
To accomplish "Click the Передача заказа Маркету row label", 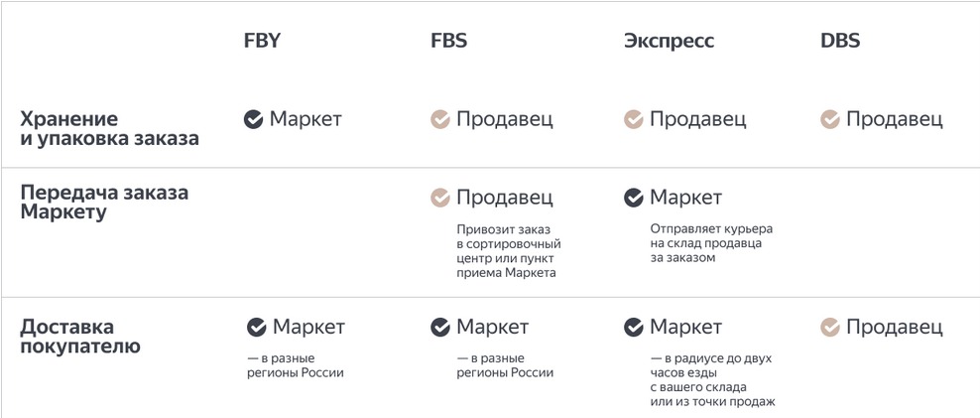I will (104, 203).
